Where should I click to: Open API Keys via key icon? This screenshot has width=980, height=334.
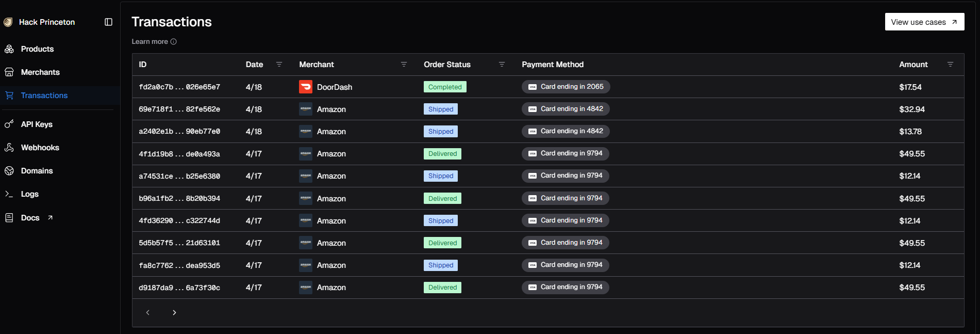coord(9,124)
